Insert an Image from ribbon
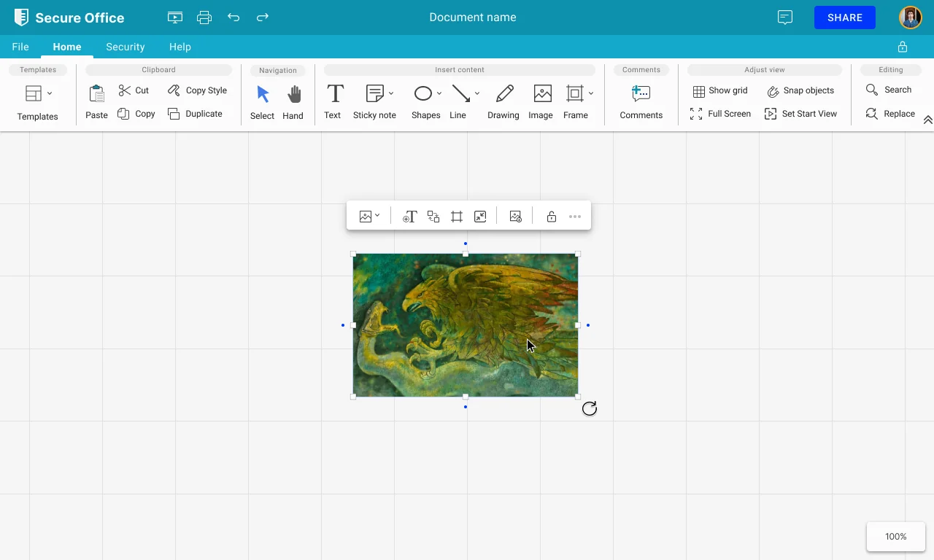The image size is (934, 560). pyautogui.click(x=541, y=102)
